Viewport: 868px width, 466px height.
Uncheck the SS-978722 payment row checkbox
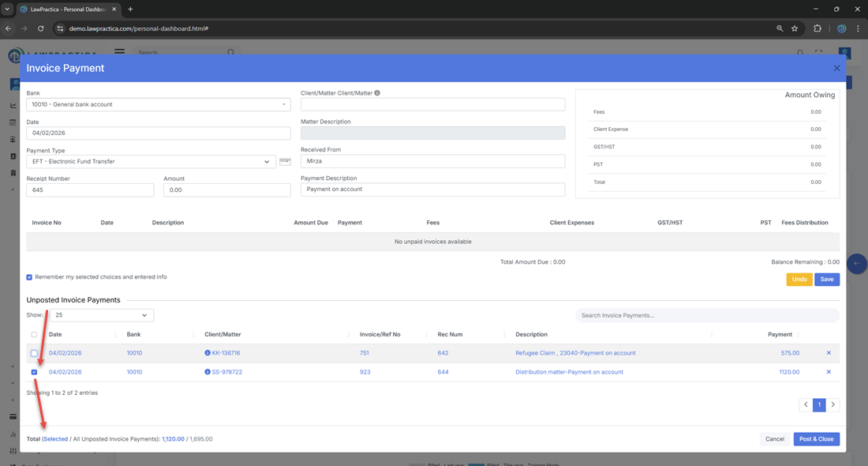(x=34, y=372)
